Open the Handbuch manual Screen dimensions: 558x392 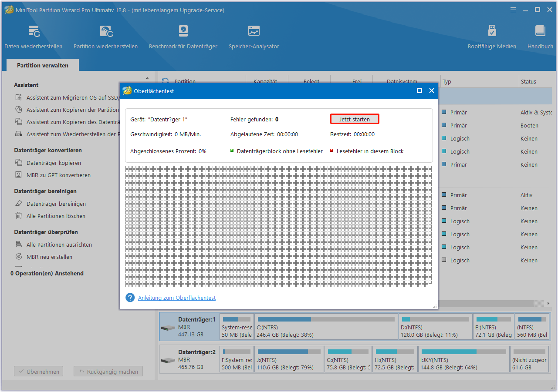540,37
